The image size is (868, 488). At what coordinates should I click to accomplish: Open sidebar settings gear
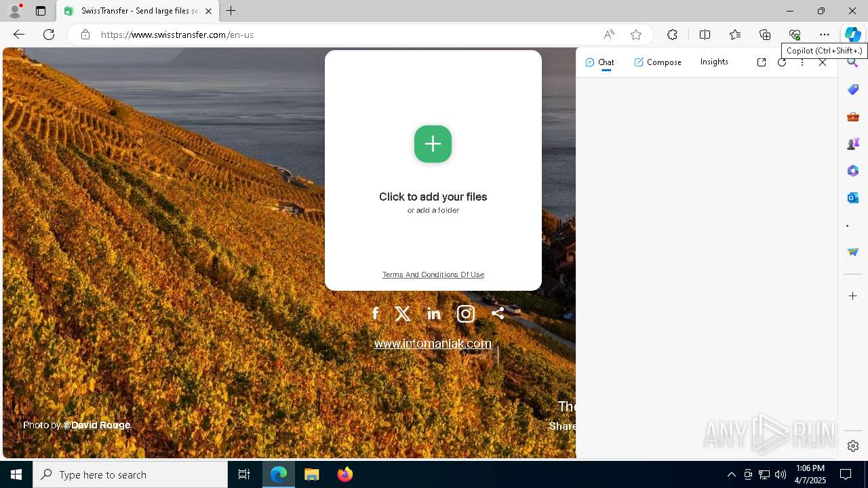(x=853, y=446)
